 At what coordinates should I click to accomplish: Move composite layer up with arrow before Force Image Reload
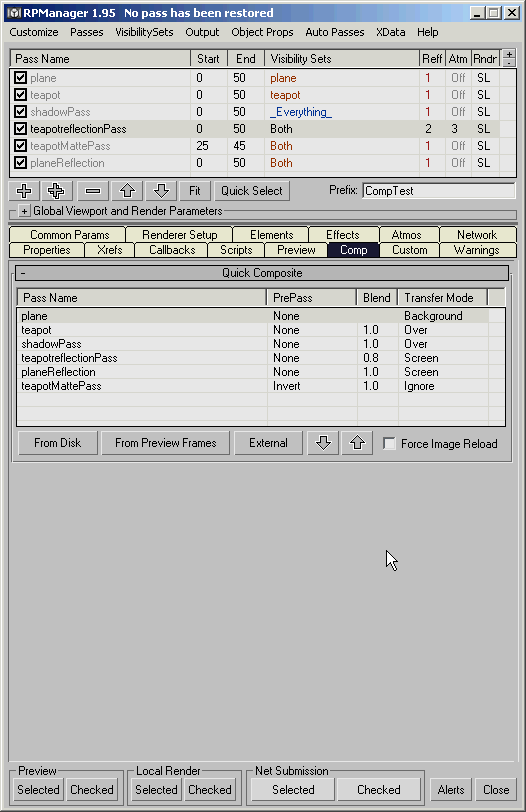[357, 443]
